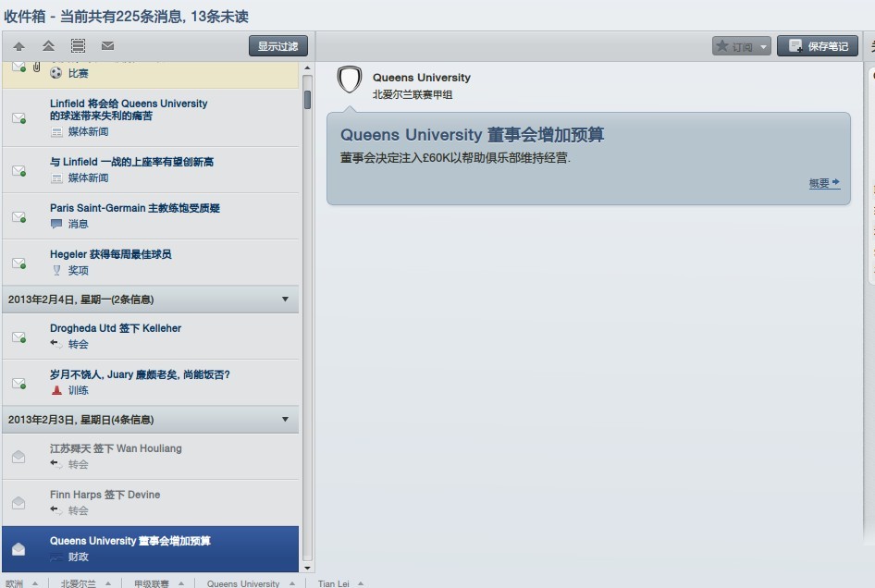Image resolution: width=875 pixels, height=588 pixels.
Task: Open message Linfield 将会给 Queens University 的球迷带来失利的痛苦
Action: pyautogui.click(x=151, y=117)
